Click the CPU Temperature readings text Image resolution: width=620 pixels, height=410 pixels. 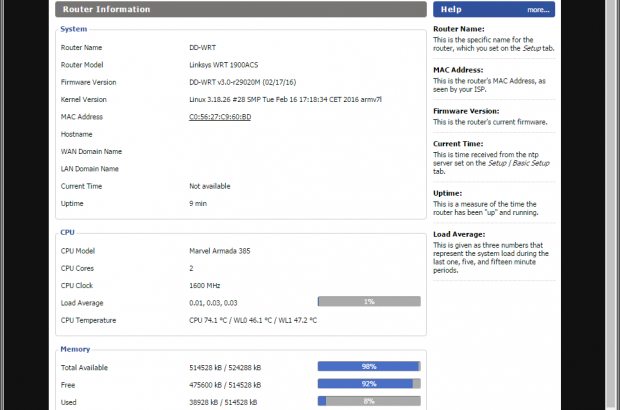pos(252,320)
